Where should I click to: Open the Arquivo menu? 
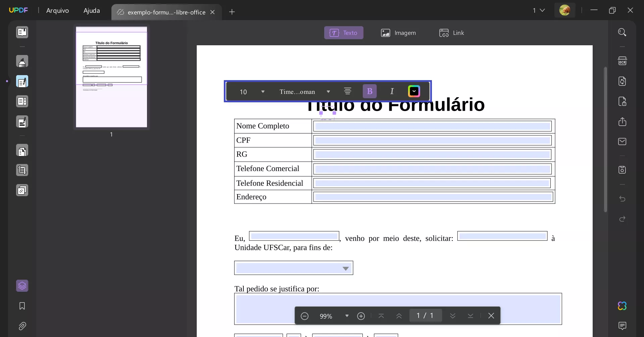point(57,10)
